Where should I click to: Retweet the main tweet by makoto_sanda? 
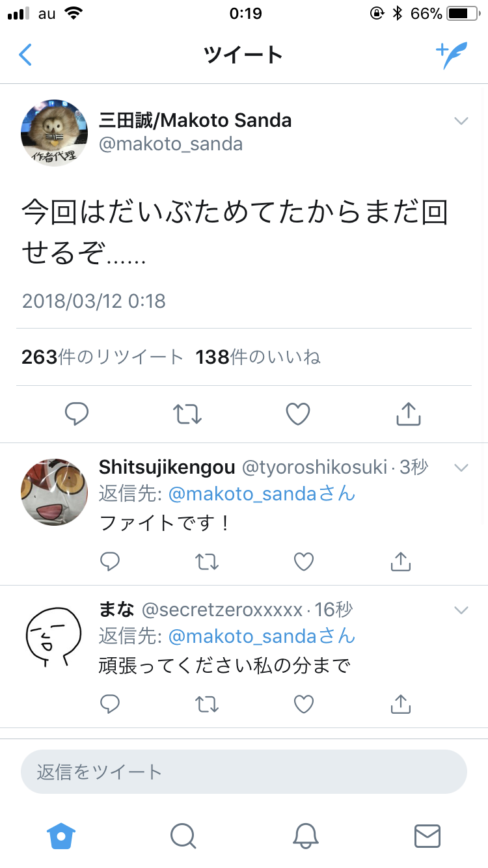tap(187, 414)
